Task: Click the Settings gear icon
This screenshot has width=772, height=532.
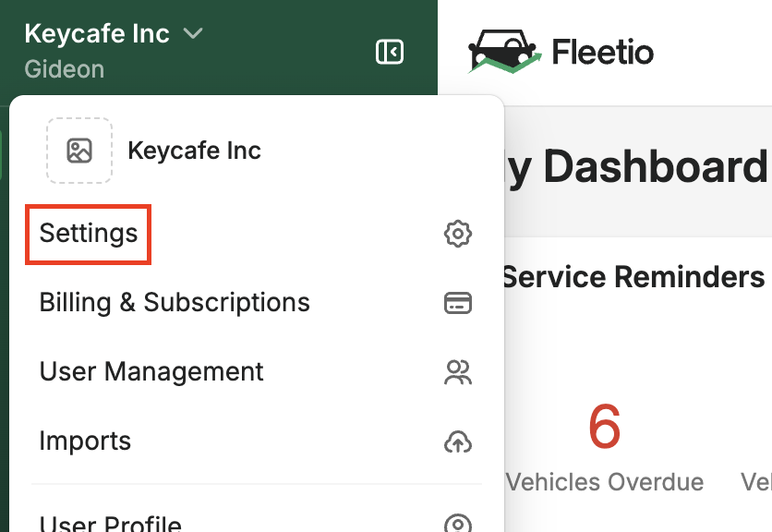Action: 458,234
